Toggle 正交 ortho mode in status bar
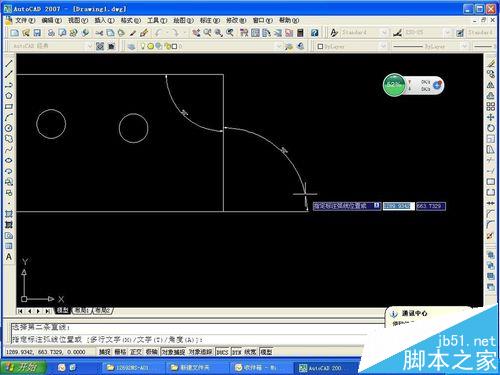This screenshot has width=500, height=375. tap(136, 352)
